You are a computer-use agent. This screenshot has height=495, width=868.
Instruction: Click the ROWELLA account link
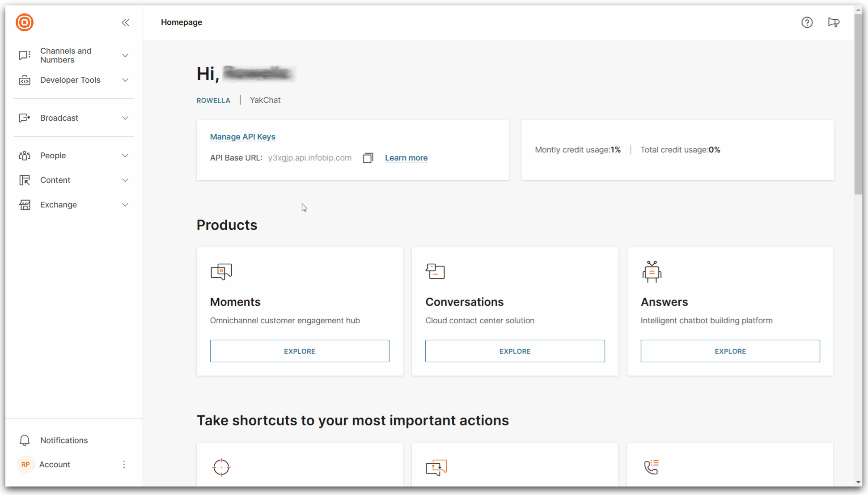(x=213, y=101)
